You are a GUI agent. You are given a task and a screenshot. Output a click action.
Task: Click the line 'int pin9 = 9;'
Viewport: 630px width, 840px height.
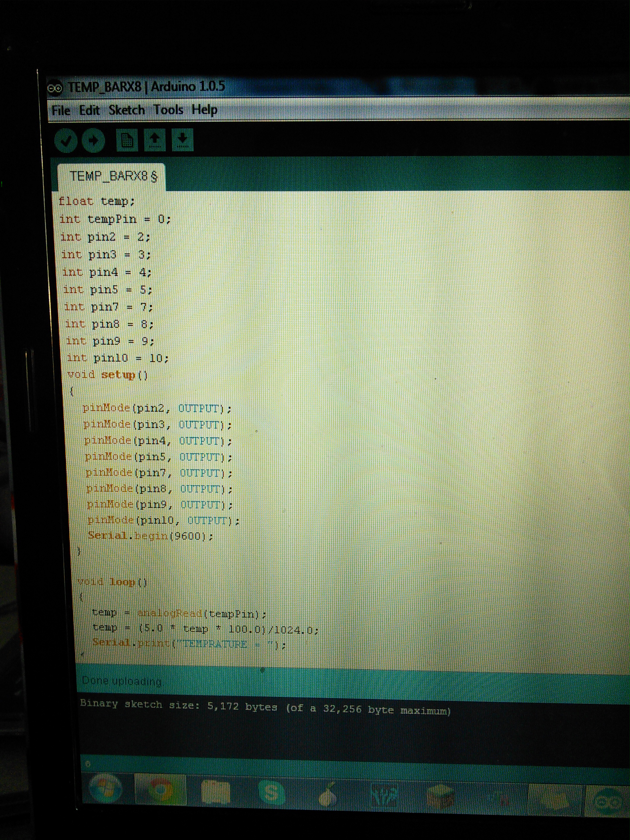111,341
